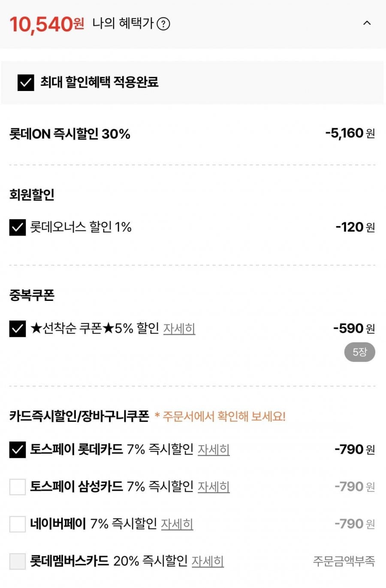The image size is (386, 588).
Task: Open 자세히 link for 네이버페이
Action: pos(177,524)
